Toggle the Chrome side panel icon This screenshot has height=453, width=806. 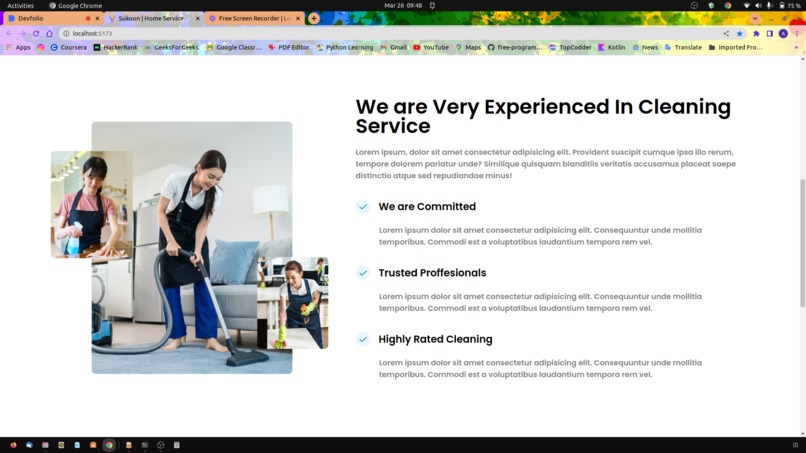770,33
